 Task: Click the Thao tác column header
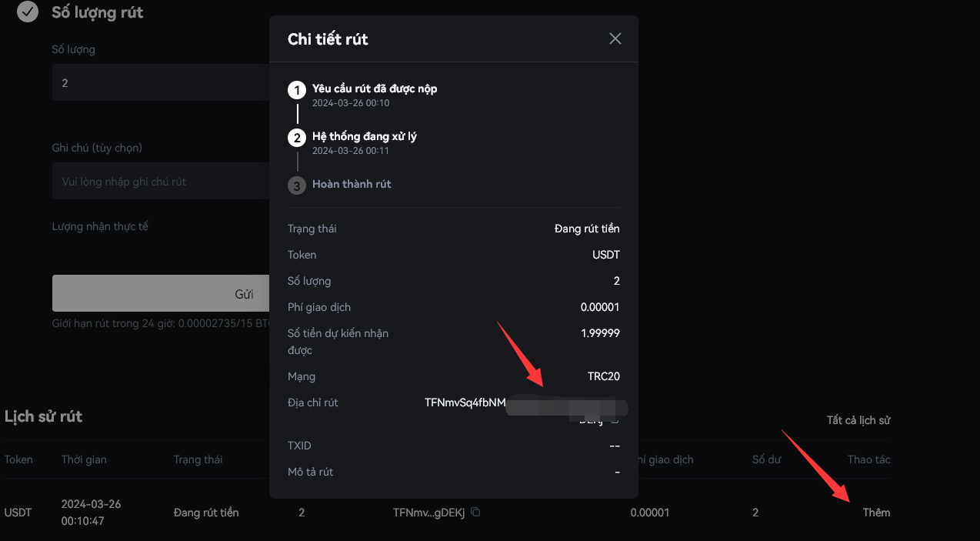(x=868, y=459)
